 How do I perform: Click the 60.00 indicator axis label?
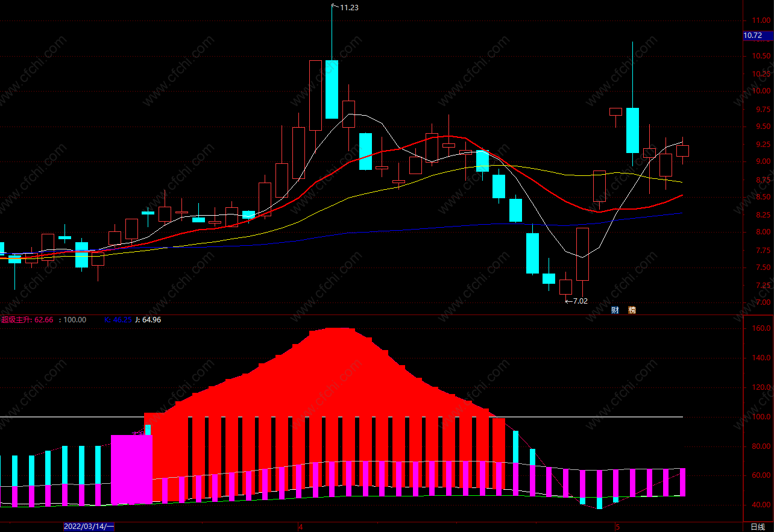[762, 475]
